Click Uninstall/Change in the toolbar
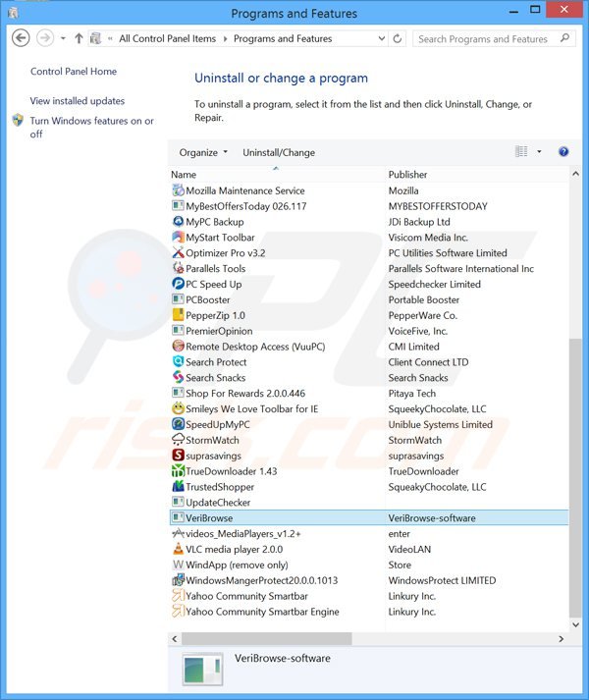 coord(279,153)
